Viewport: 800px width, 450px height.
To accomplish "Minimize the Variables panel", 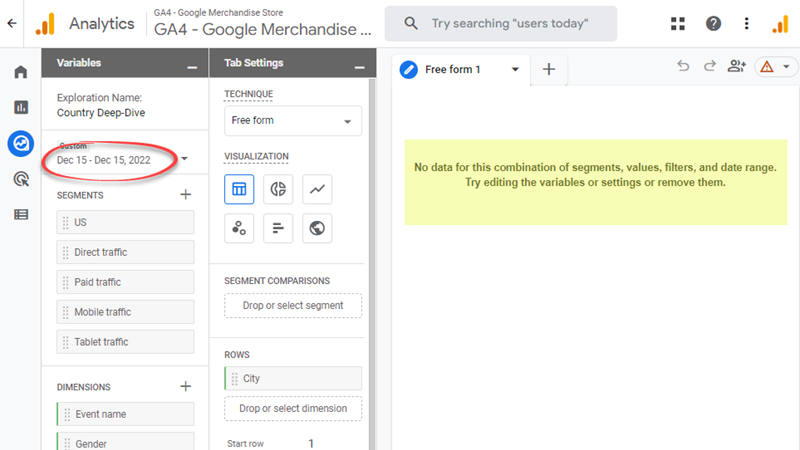I will 192,67.
